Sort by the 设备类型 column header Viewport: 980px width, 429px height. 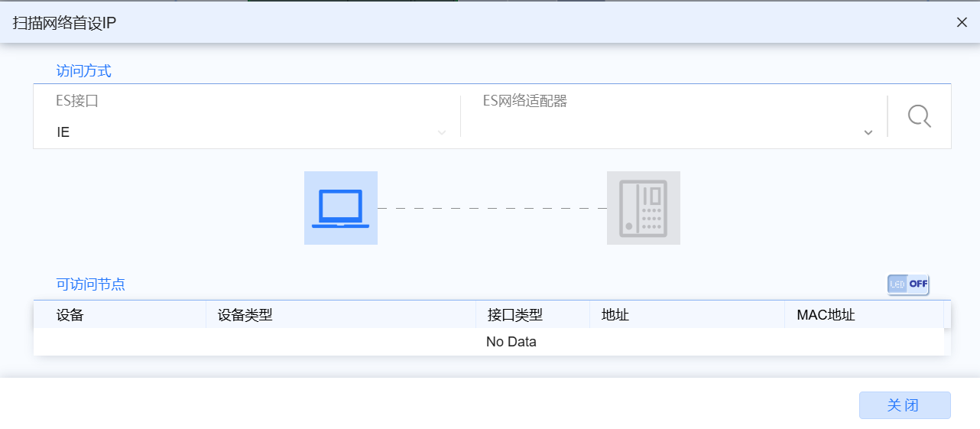[x=245, y=314]
